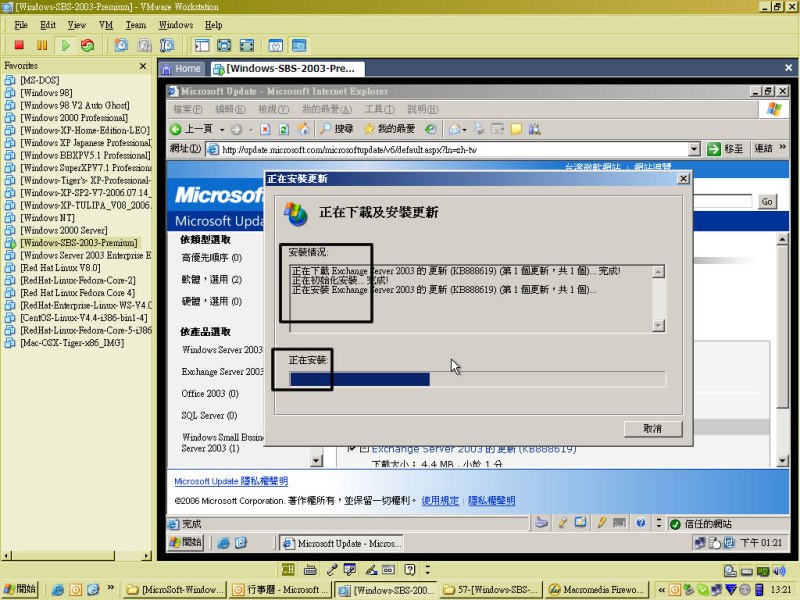Click the IE History icon
The height and width of the screenshot is (600, 800).
(x=431, y=129)
